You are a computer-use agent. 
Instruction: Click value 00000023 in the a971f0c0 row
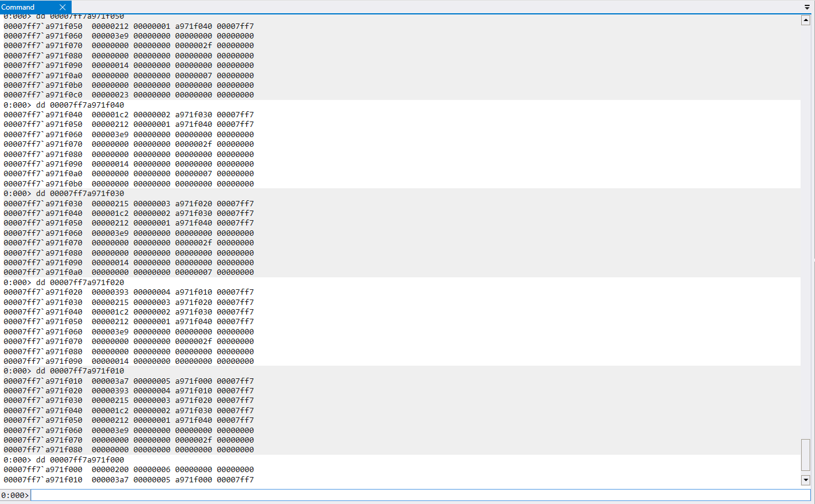click(110, 95)
